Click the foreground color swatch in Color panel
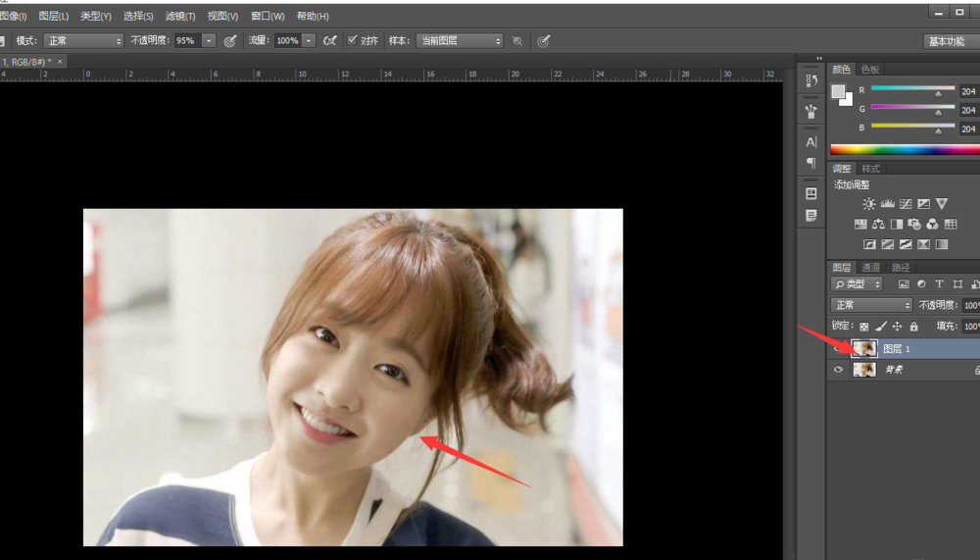The image size is (980, 560). tap(838, 91)
